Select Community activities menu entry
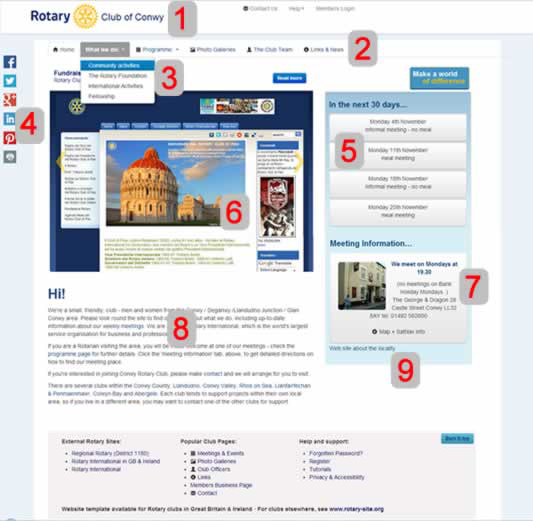Image resolution: width=533 pixels, height=521 pixels. [x=117, y=65]
